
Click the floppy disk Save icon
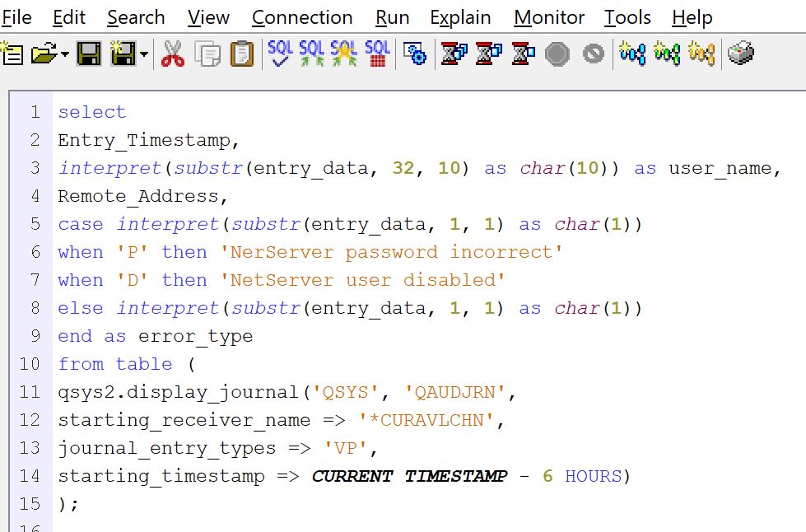[x=88, y=54]
